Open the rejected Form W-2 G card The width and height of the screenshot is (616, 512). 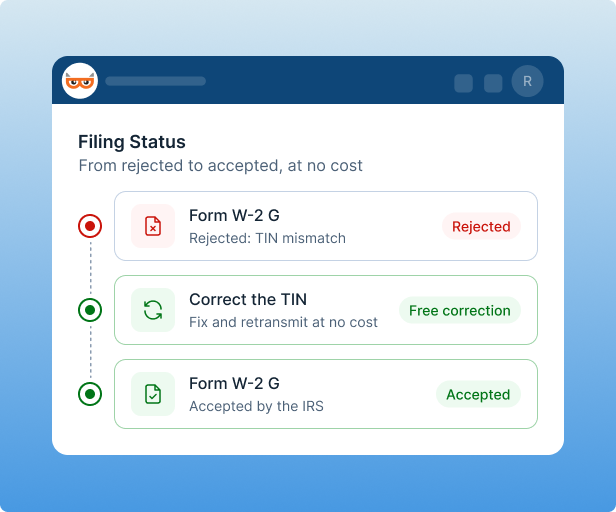(x=326, y=226)
